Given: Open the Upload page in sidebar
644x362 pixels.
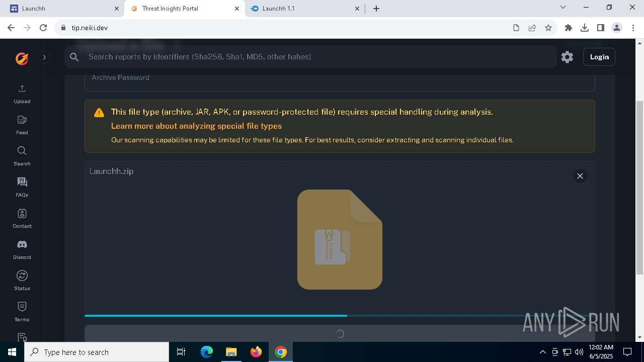Looking at the screenshot, I should 22,94.
